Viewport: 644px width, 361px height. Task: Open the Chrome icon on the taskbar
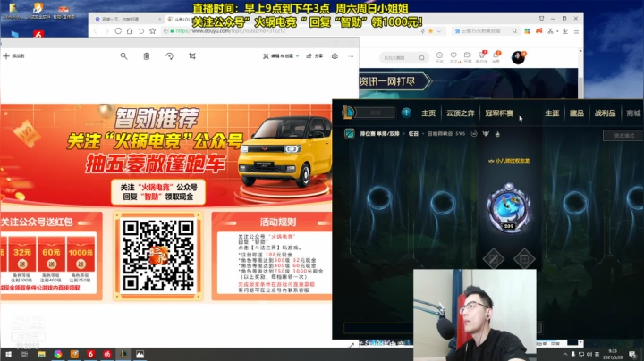[x=58, y=355]
